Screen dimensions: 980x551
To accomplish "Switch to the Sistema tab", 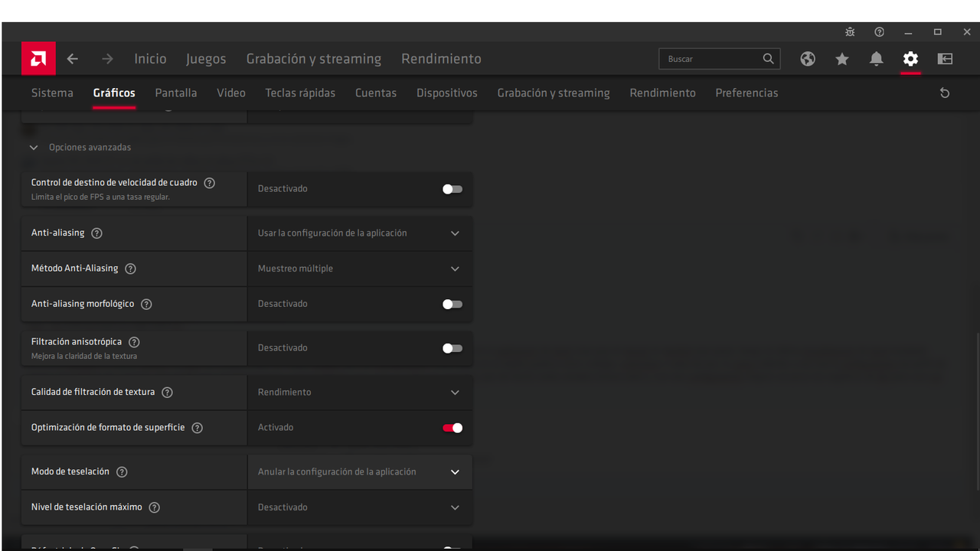I will (x=52, y=93).
